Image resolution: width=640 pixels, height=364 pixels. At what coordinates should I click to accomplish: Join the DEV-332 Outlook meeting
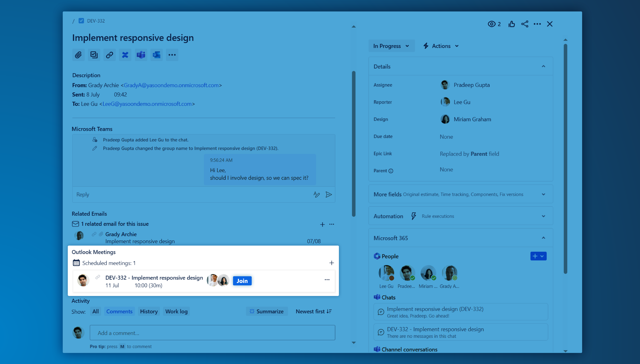(242, 281)
